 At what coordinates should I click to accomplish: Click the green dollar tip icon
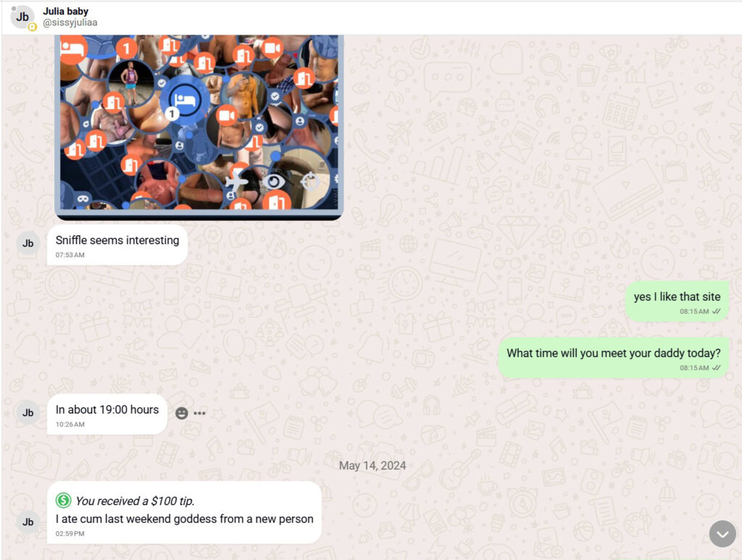(64, 501)
